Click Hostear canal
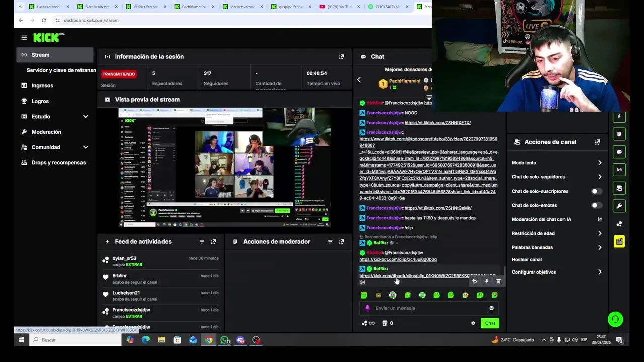Screen dimensions: 644x362 pyautogui.click(x=526, y=260)
